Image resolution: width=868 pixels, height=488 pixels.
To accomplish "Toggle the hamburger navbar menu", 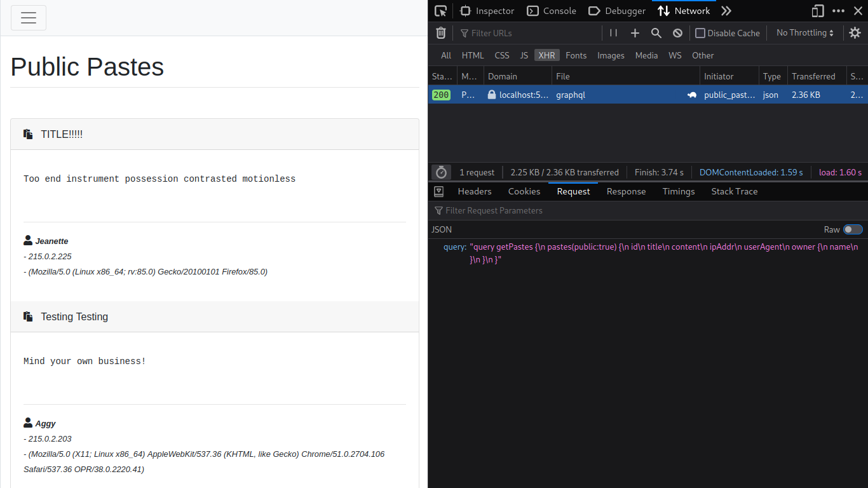I will pyautogui.click(x=29, y=18).
